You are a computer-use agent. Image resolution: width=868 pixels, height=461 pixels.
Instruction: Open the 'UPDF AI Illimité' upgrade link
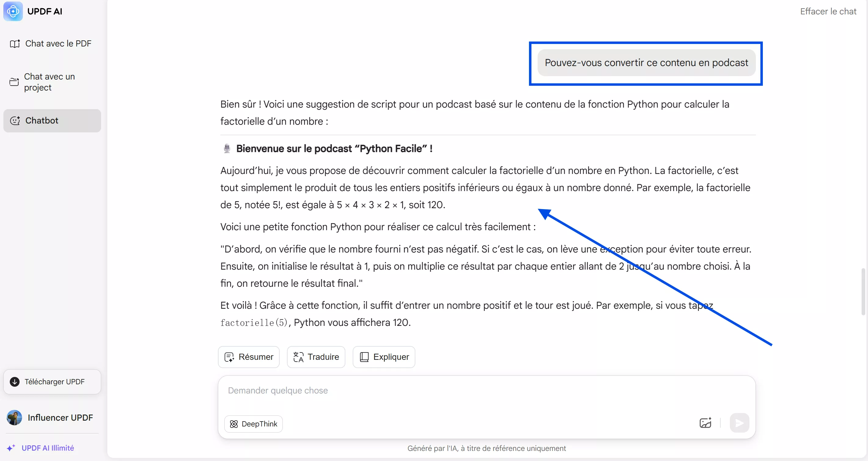47,448
